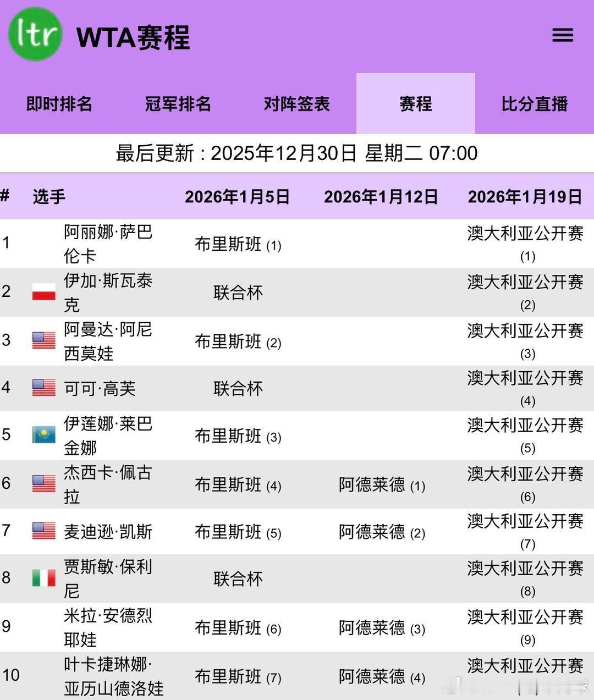The height and width of the screenshot is (700, 594).
Task: Open player 米拉·安德烈耶娃
Action: point(108,627)
